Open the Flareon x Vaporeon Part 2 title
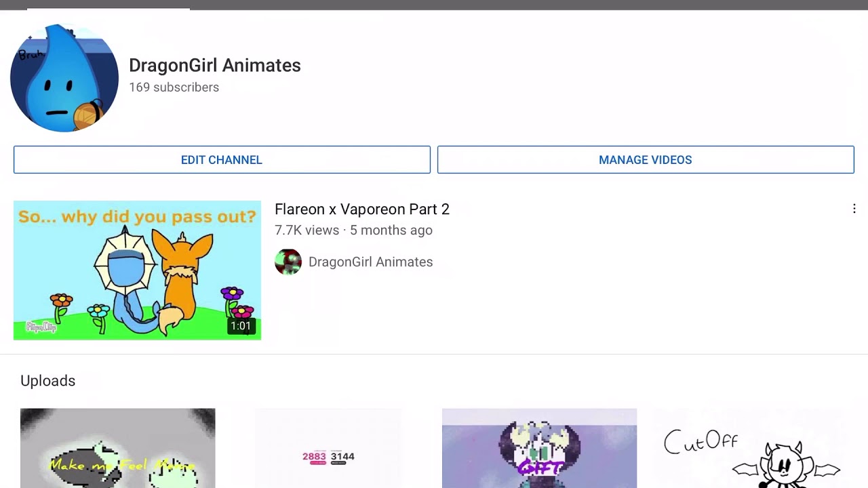The width and height of the screenshot is (868, 488). pos(362,209)
